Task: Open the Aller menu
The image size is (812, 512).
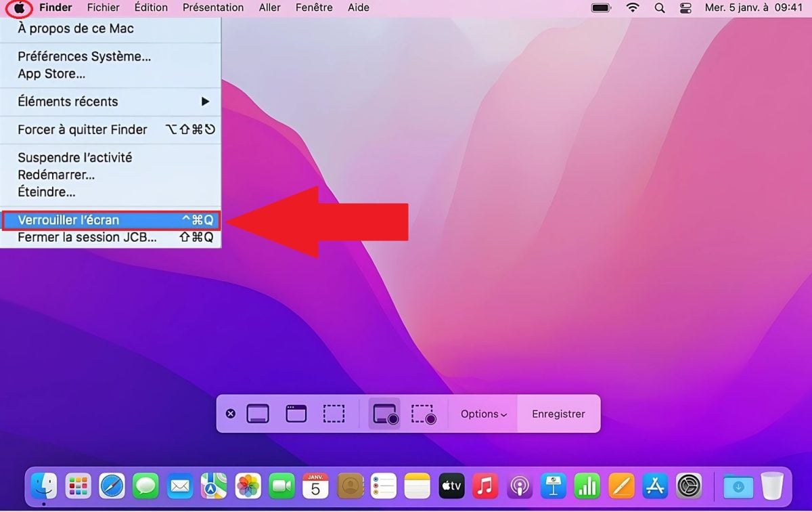Action: pos(270,8)
